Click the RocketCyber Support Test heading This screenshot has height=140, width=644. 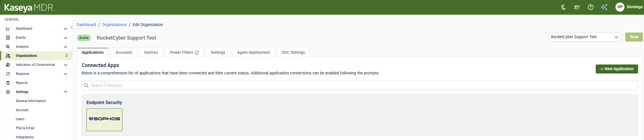pos(126,38)
